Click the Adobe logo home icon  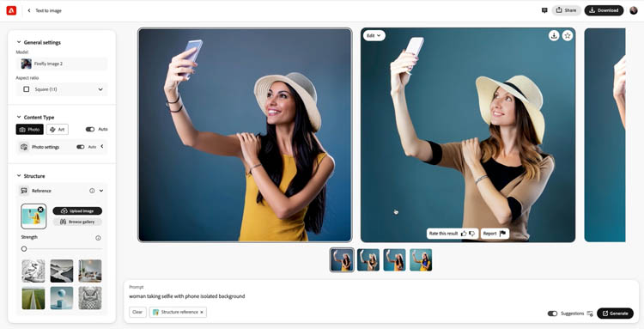pos(11,10)
